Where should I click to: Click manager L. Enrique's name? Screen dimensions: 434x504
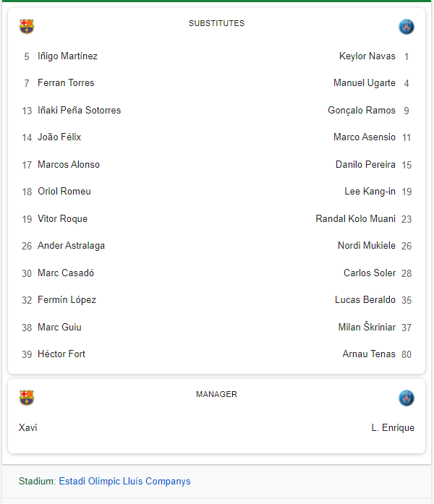click(x=393, y=428)
